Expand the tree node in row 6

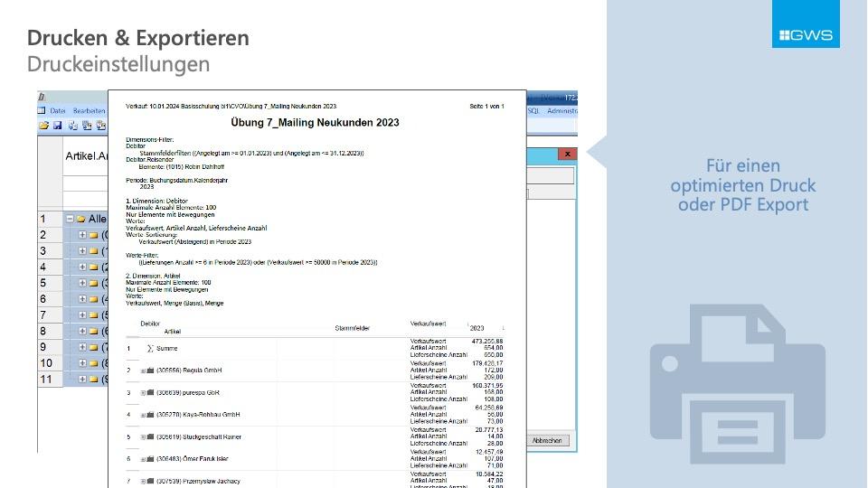(x=82, y=299)
